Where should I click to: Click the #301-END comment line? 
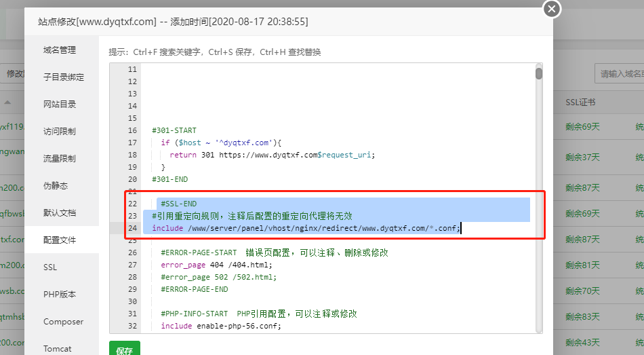(169, 179)
